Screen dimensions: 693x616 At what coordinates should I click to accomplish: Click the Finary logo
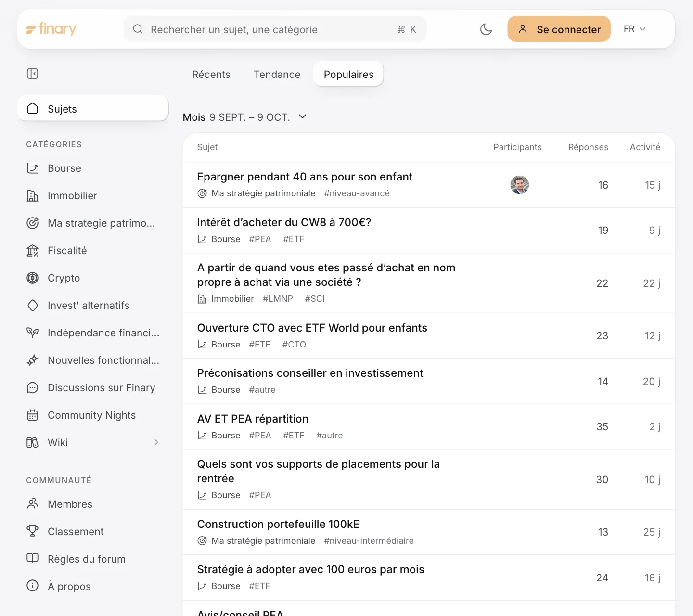point(51,29)
